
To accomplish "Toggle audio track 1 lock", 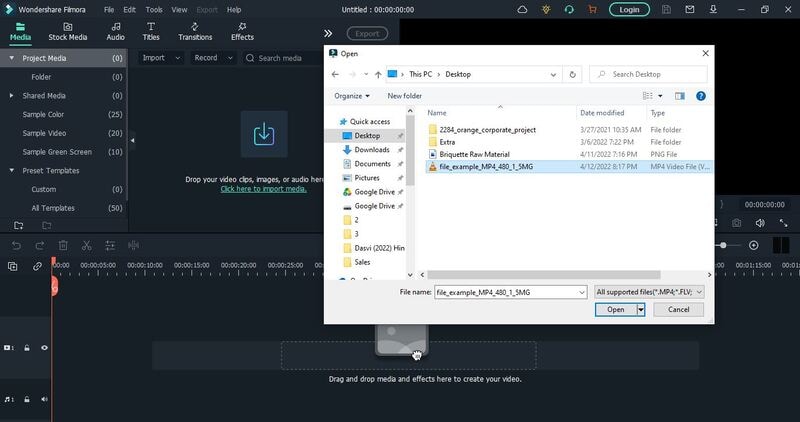I will click(27, 400).
